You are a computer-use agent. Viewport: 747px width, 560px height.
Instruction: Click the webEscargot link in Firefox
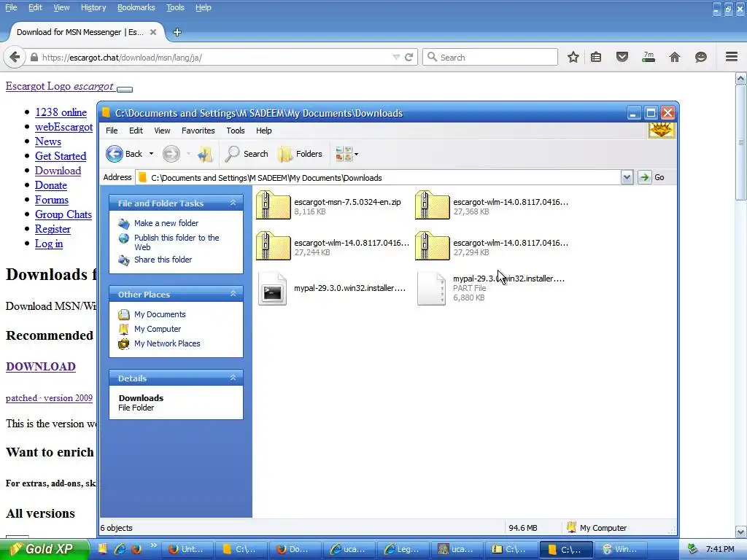coord(64,127)
